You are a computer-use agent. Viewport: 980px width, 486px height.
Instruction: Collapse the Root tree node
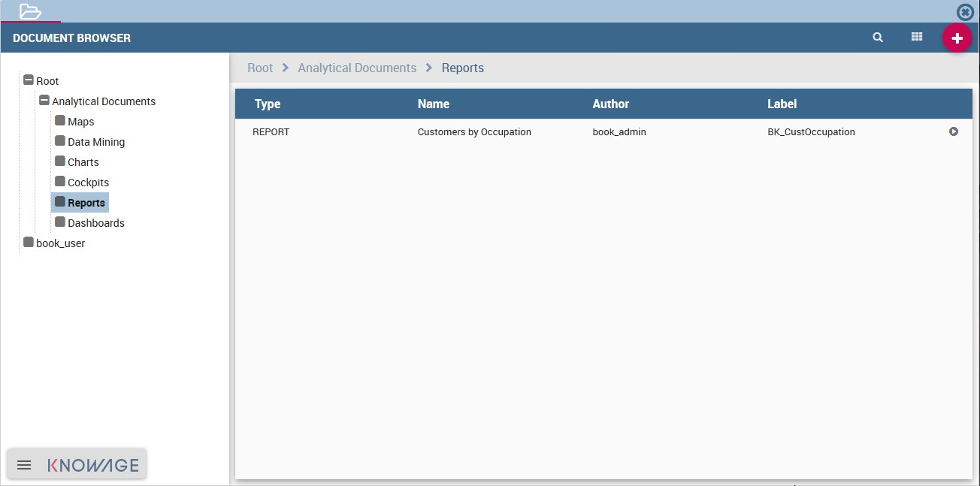[x=29, y=80]
